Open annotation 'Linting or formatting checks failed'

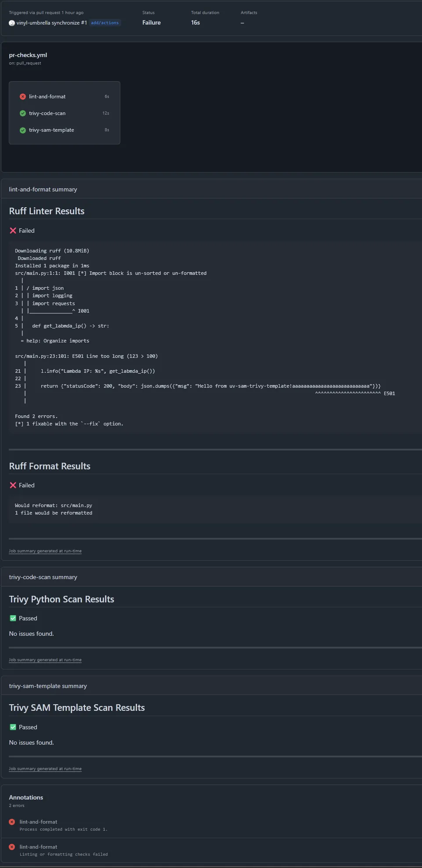point(64,854)
